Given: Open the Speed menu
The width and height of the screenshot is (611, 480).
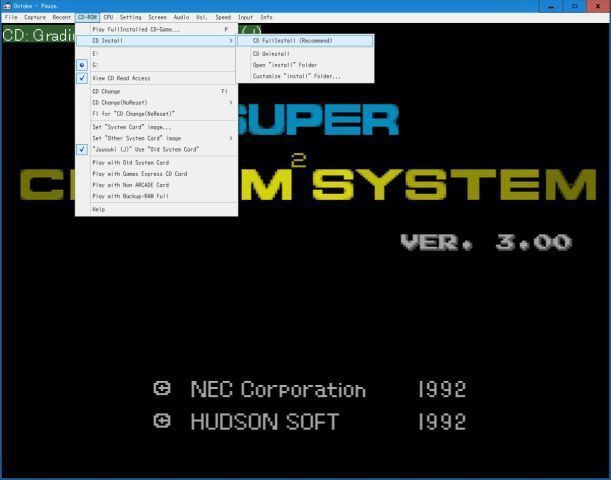Looking at the screenshot, I should click(223, 17).
